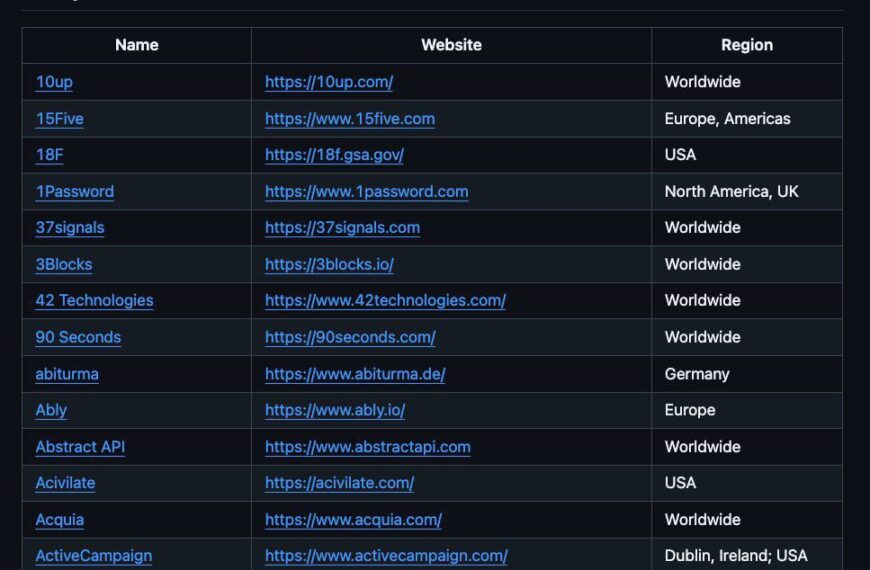
Task: Select the 1Password company link
Action: tap(75, 191)
